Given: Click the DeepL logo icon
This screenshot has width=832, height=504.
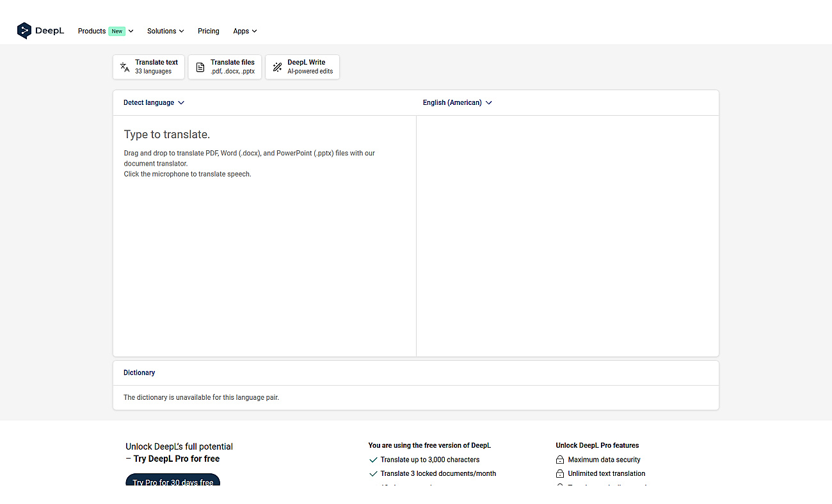Looking at the screenshot, I should 24,31.
